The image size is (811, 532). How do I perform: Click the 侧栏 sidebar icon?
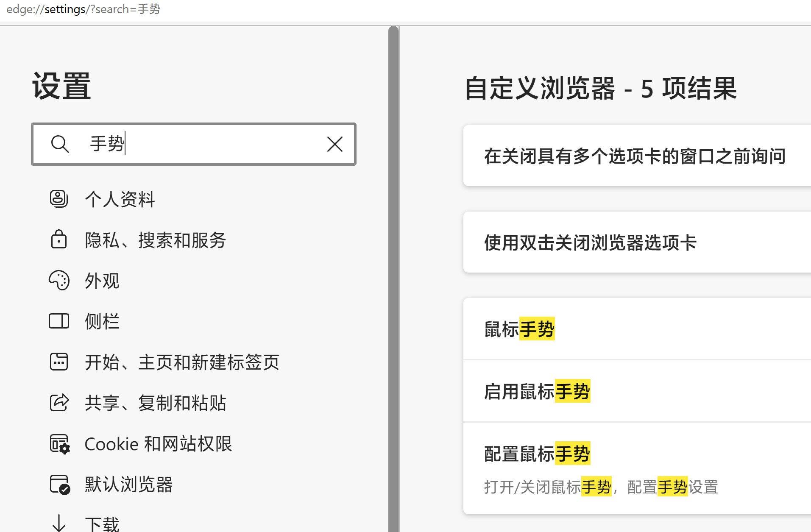(x=59, y=321)
